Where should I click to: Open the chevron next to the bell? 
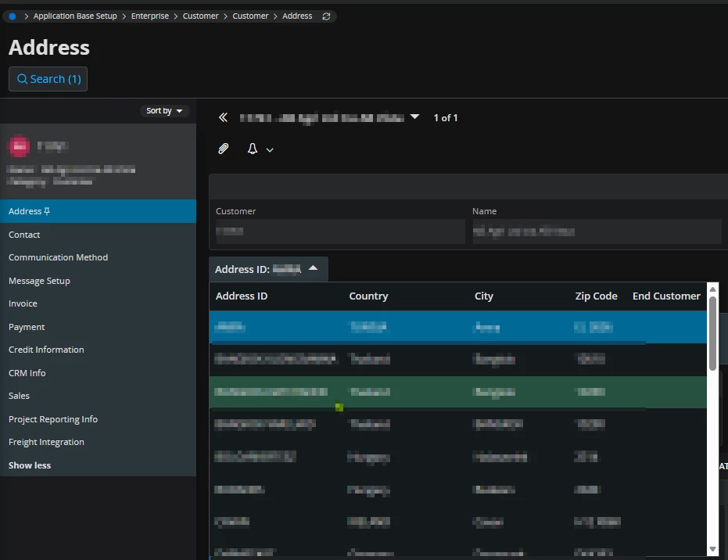(x=270, y=149)
